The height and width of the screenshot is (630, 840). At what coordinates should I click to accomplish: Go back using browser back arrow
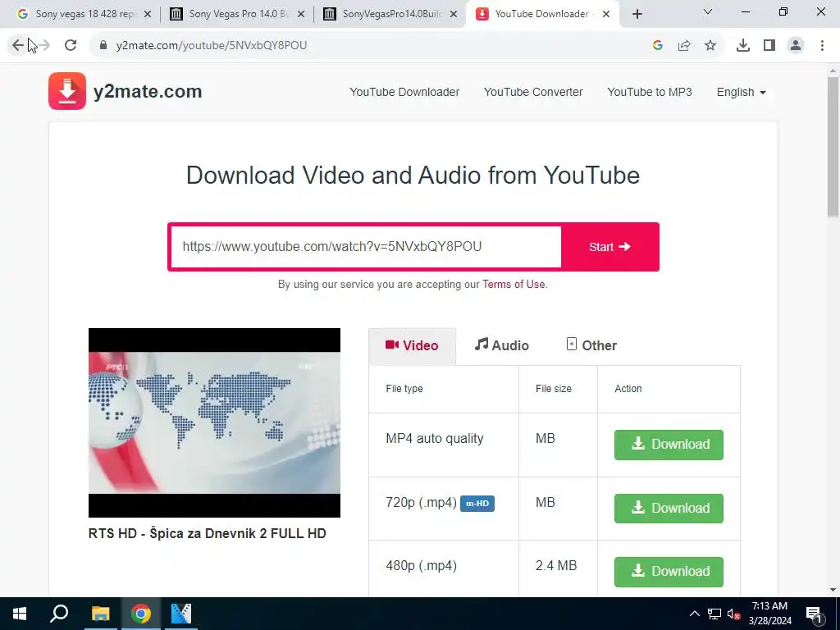(x=18, y=46)
